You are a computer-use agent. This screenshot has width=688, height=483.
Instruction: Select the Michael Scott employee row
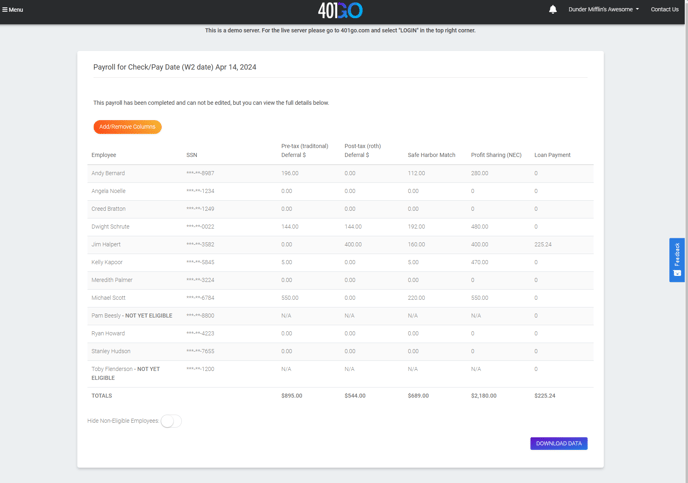(109, 298)
